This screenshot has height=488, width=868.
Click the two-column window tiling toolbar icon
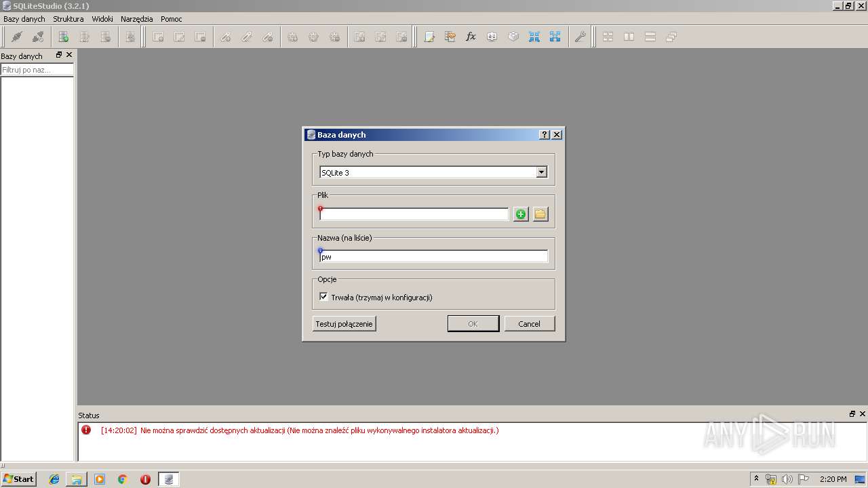pos(629,37)
